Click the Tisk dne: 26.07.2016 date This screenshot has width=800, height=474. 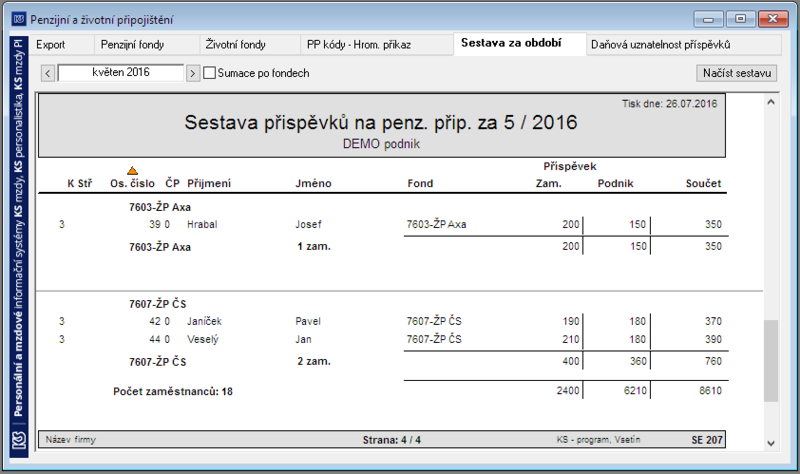click(x=669, y=104)
